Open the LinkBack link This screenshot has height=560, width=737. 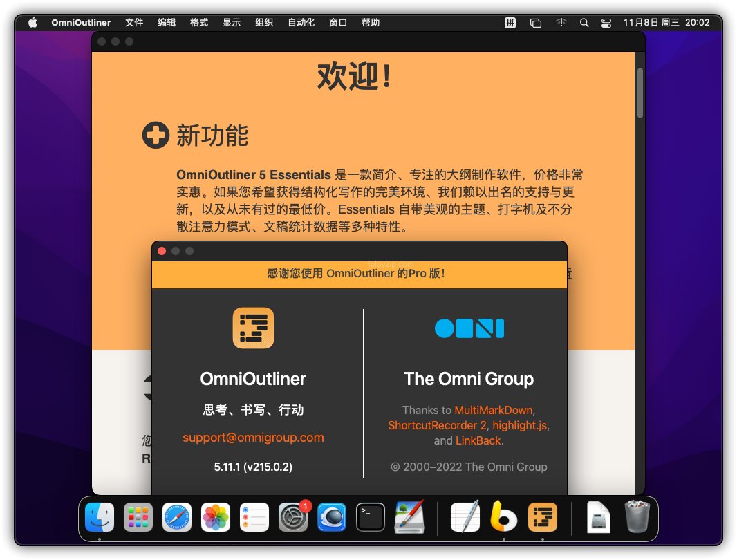pos(478,441)
